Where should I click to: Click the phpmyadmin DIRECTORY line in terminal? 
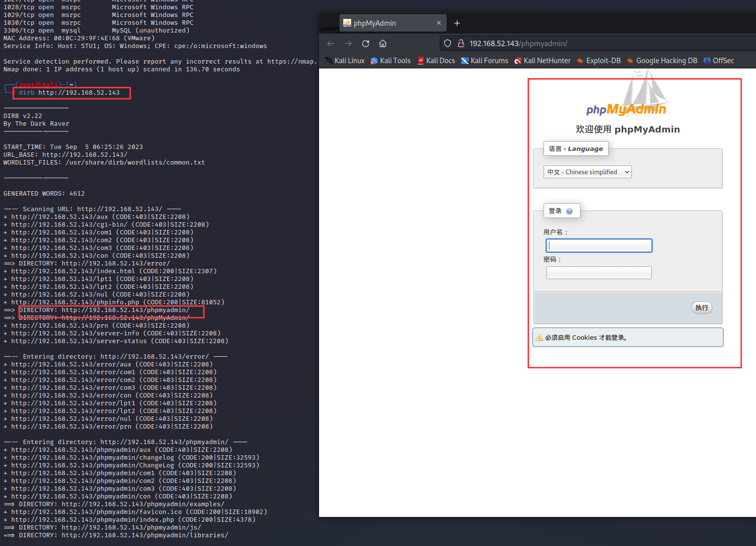tap(97, 310)
